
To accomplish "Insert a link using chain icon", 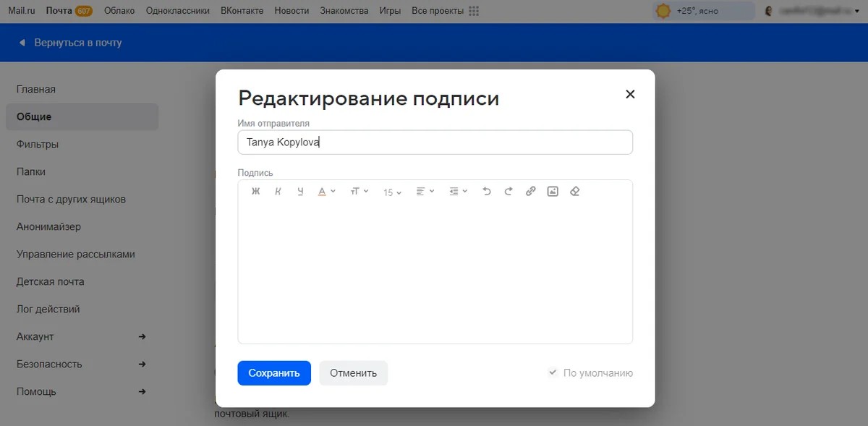I will (530, 192).
